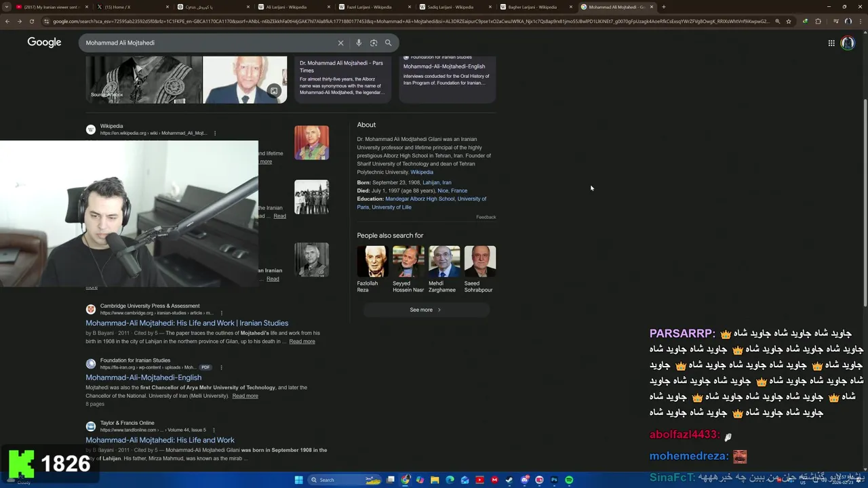Open Lahijan, Iran birthplace link
Image resolution: width=868 pixels, height=488 pixels.
pos(437,182)
